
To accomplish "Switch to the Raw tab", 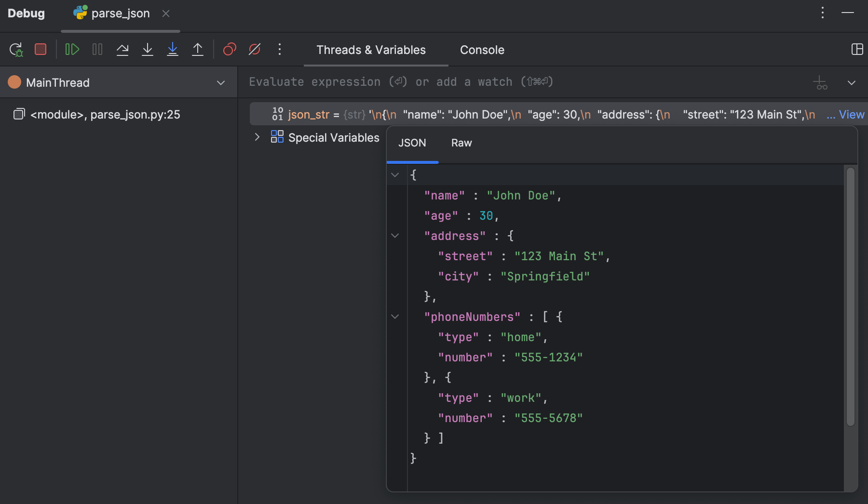I will click(461, 143).
